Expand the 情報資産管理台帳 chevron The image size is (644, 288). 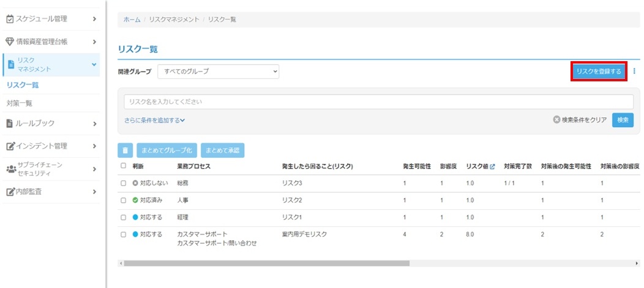coord(94,42)
